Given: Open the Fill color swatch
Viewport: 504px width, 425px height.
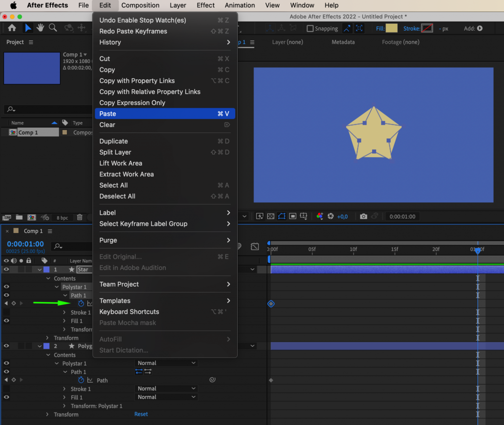Looking at the screenshot, I should [391, 28].
